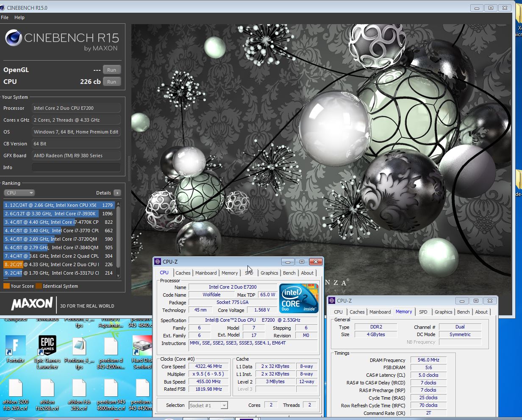Click the Command Rate 2T value
This screenshot has width=522, height=420.
(x=428, y=413)
